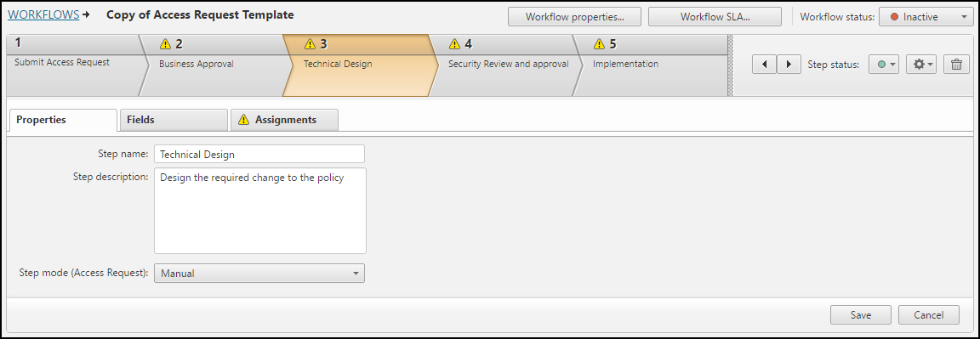Open Workflow properties dialog
Viewport: 980px width, 339px height.
point(574,17)
